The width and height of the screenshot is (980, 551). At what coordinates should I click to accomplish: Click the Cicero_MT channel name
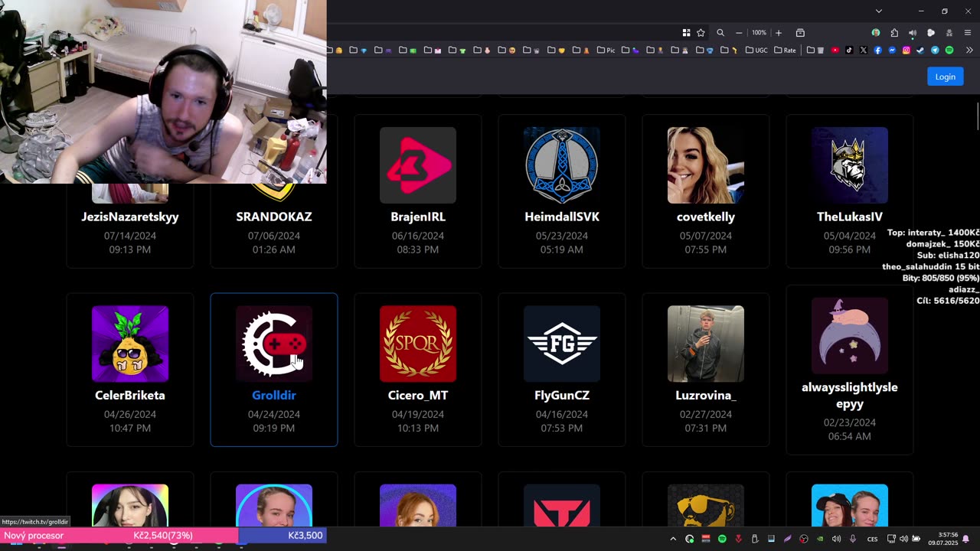(x=418, y=395)
